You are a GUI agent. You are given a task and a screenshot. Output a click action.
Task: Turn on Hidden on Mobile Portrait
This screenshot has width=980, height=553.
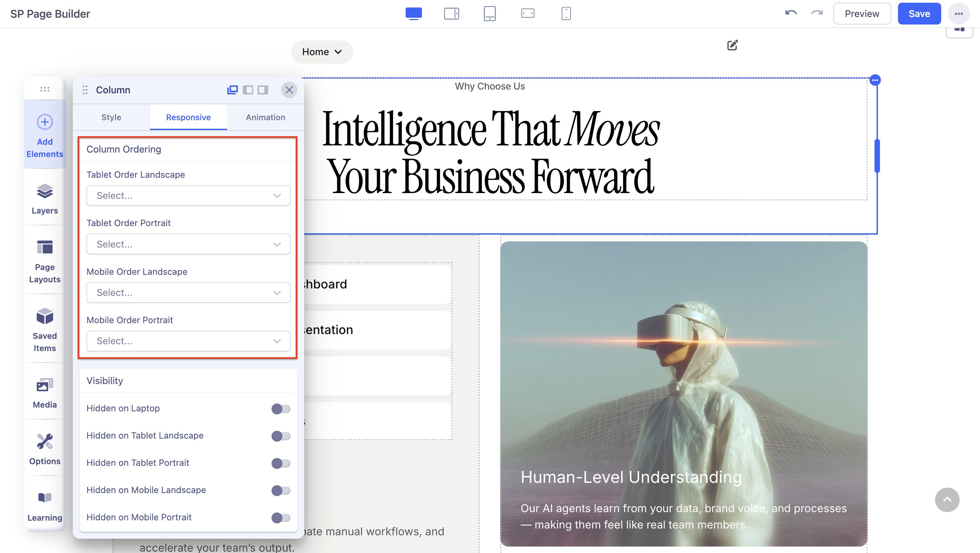(281, 517)
